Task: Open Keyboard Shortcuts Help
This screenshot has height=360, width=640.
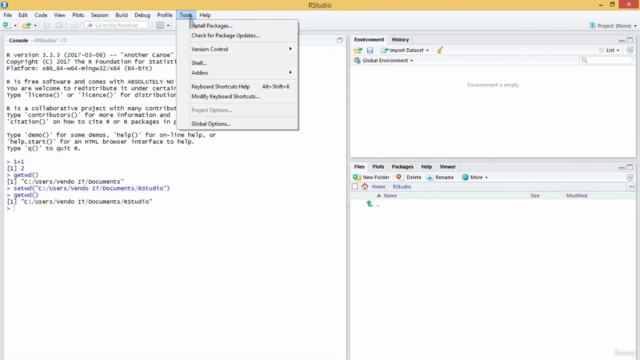Action: point(238,87)
